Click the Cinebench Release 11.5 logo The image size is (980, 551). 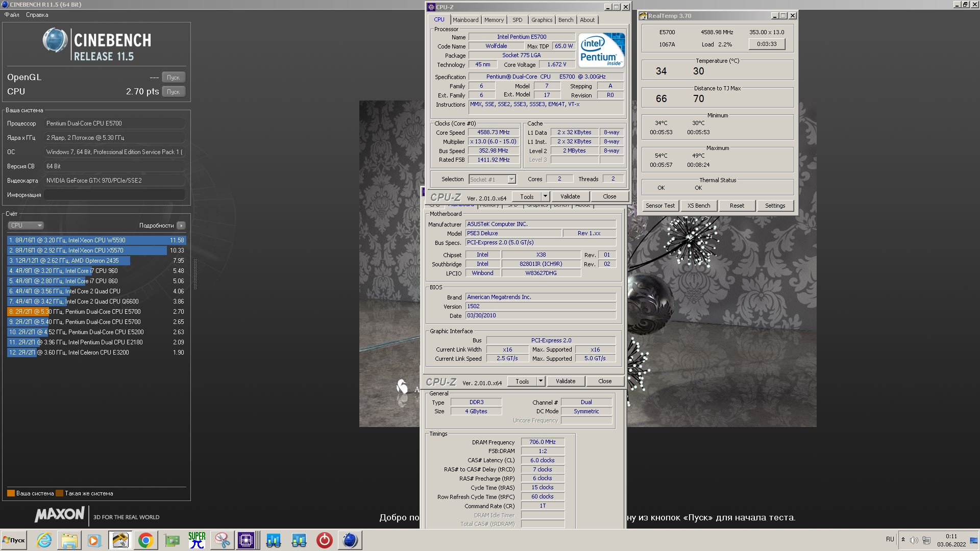click(x=97, y=45)
